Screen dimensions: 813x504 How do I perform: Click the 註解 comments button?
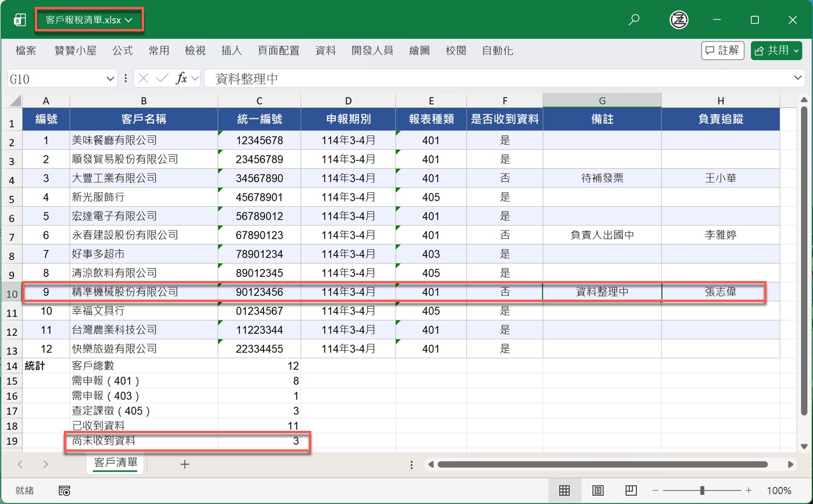pos(722,51)
